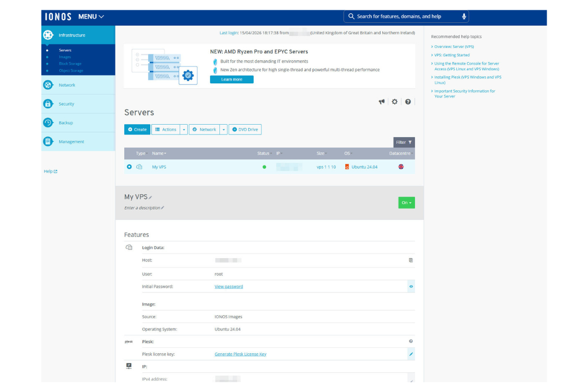Open the Network sidebar section
Viewport: 588px width, 392px height.
click(x=78, y=85)
